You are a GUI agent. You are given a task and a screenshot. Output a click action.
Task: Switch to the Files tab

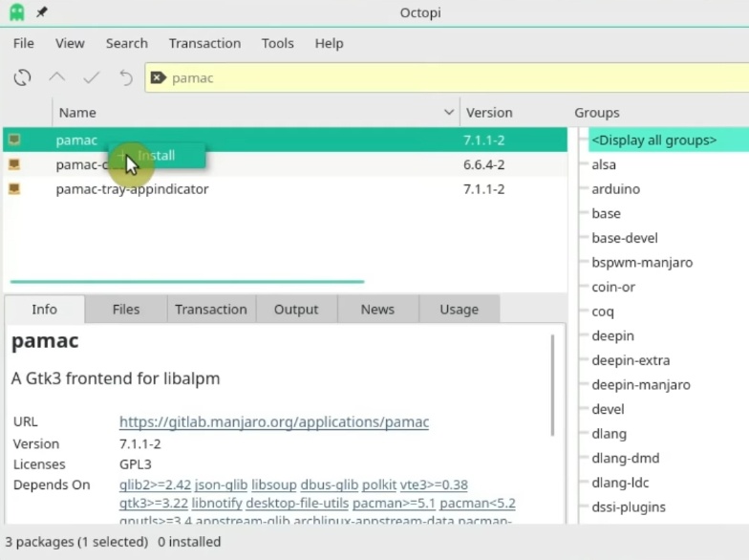(x=126, y=310)
